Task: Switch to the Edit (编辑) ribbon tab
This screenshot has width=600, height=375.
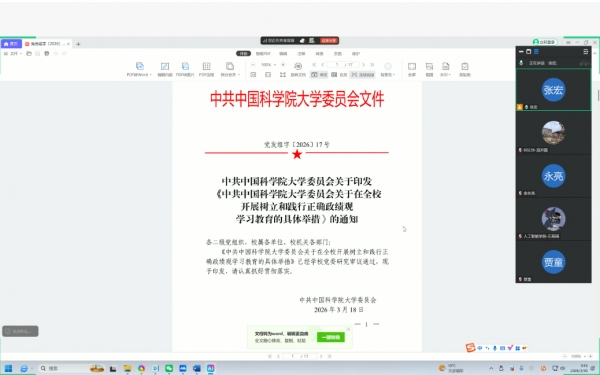Action: pos(283,54)
